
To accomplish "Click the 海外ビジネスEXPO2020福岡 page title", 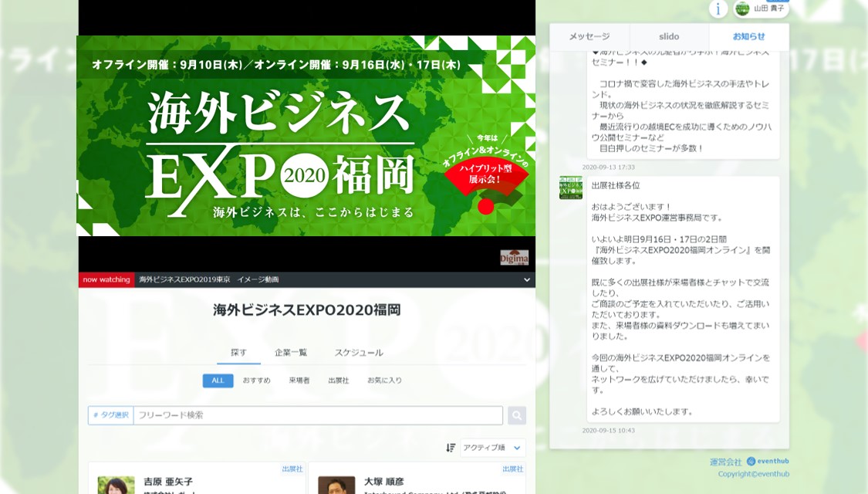I will click(x=306, y=310).
